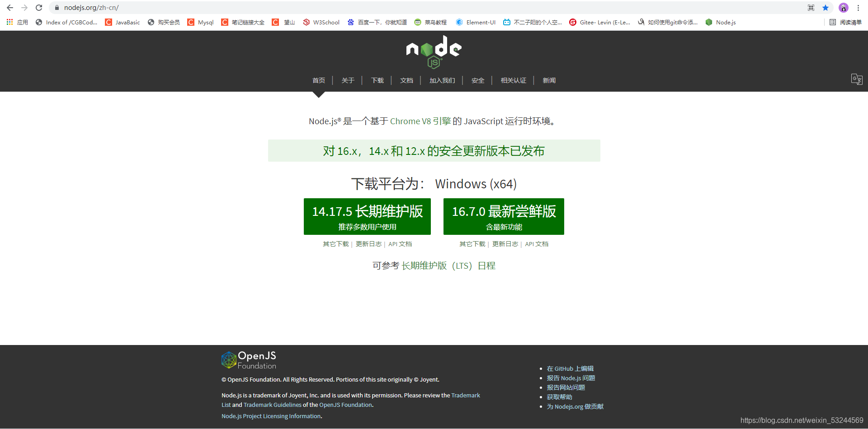Image resolution: width=868 pixels, height=429 pixels.
Task: Open the 不二子阳的个人空 bookmark
Action: pyautogui.click(x=533, y=22)
